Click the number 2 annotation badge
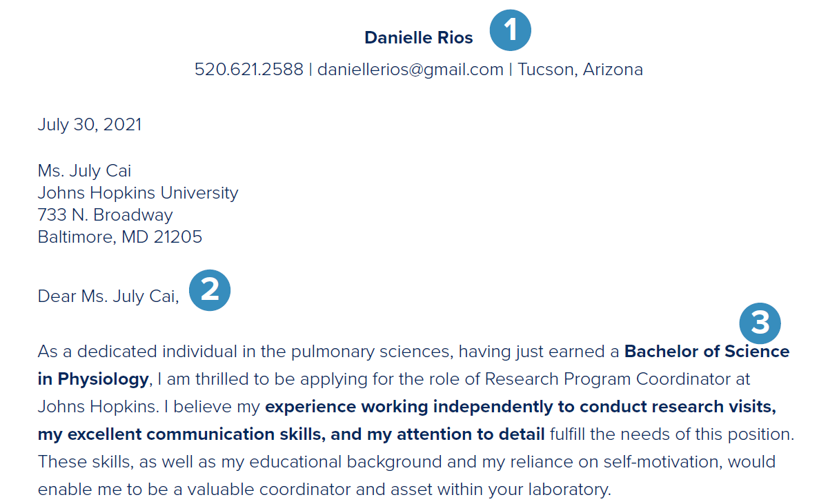 [x=210, y=290]
